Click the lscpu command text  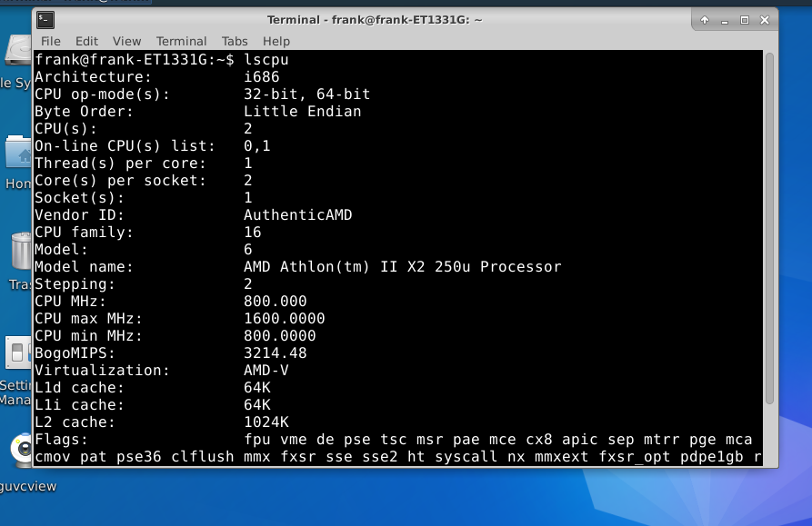(x=266, y=60)
